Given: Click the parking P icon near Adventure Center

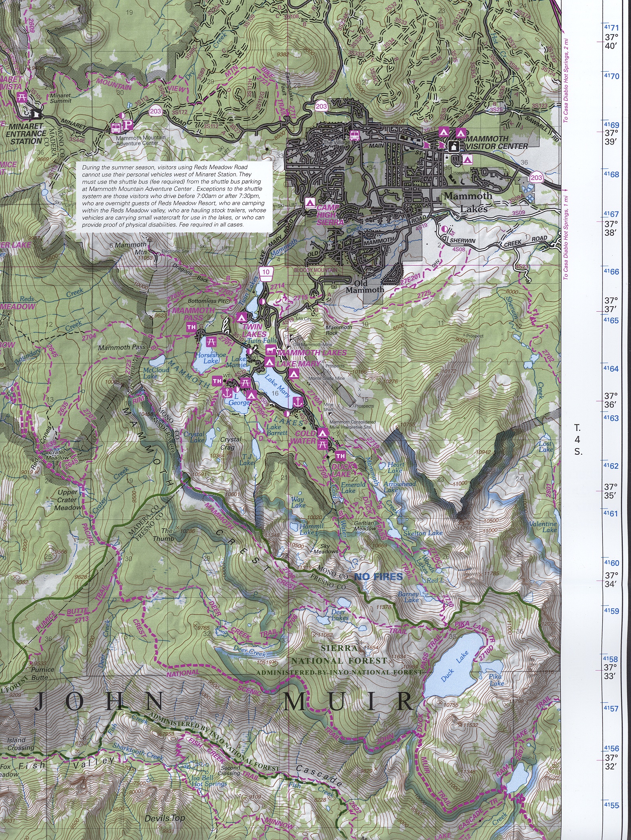Looking at the screenshot, I should (128, 125).
